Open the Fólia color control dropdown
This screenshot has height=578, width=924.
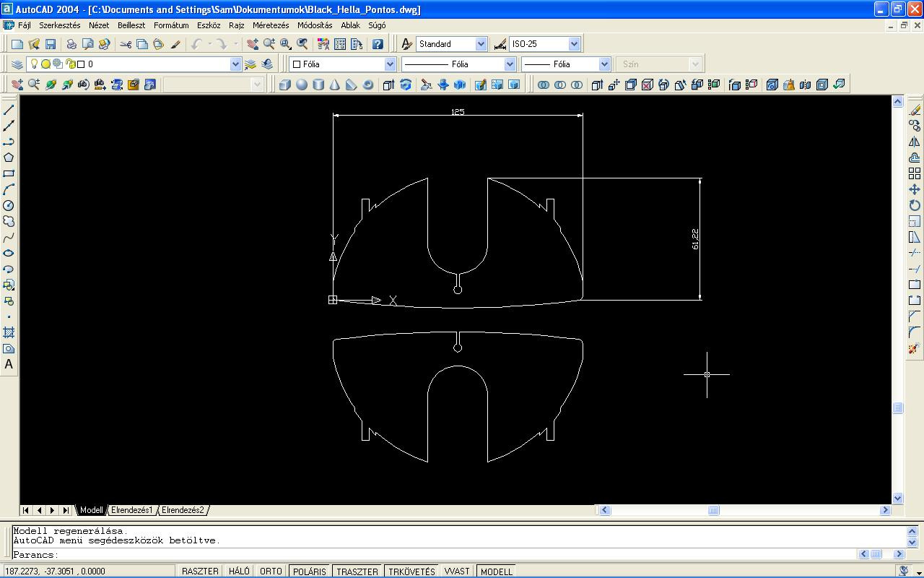(390, 64)
